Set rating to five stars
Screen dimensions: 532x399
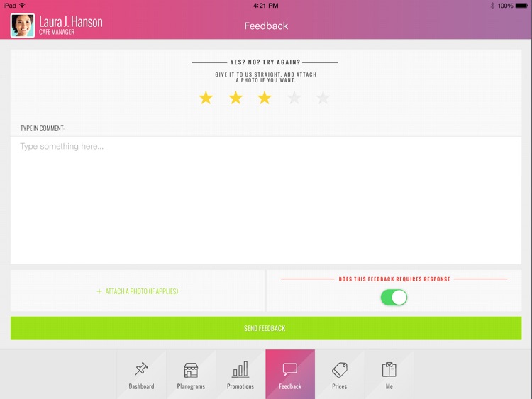click(323, 98)
